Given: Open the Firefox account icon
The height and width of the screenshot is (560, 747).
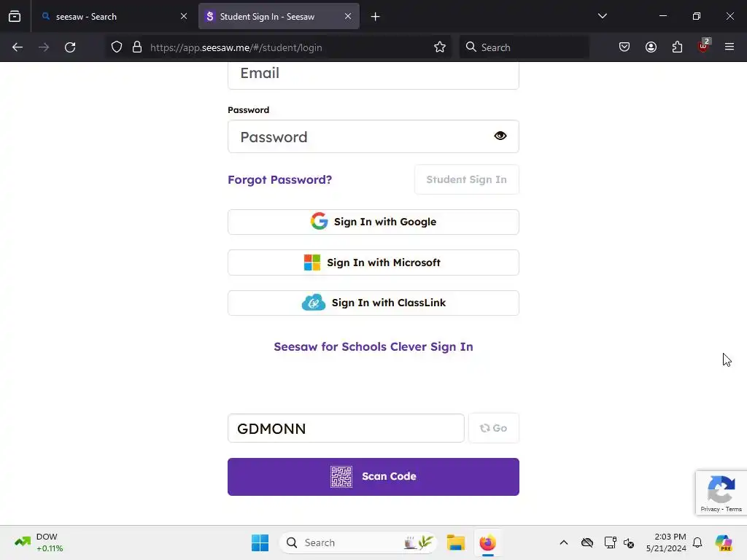Looking at the screenshot, I should click(x=651, y=47).
